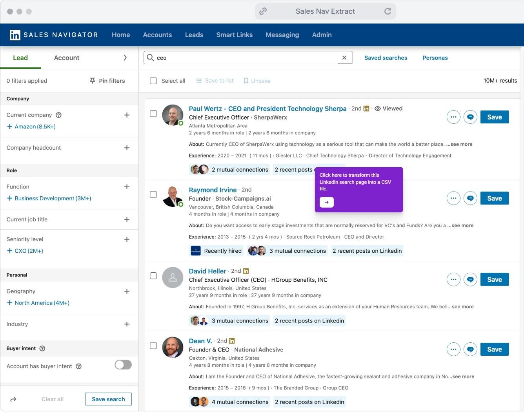Click the search magnifier icon
Image resolution: width=524 pixels, height=420 pixels.
150,58
